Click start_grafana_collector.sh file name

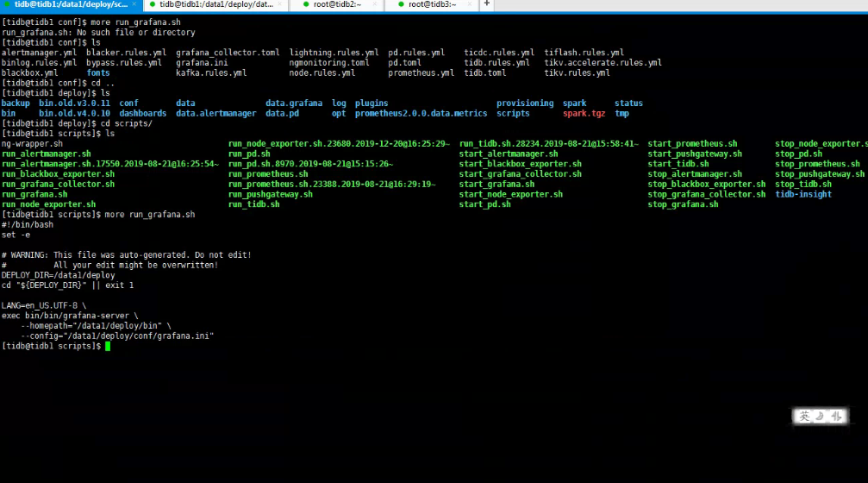pyautogui.click(x=521, y=174)
